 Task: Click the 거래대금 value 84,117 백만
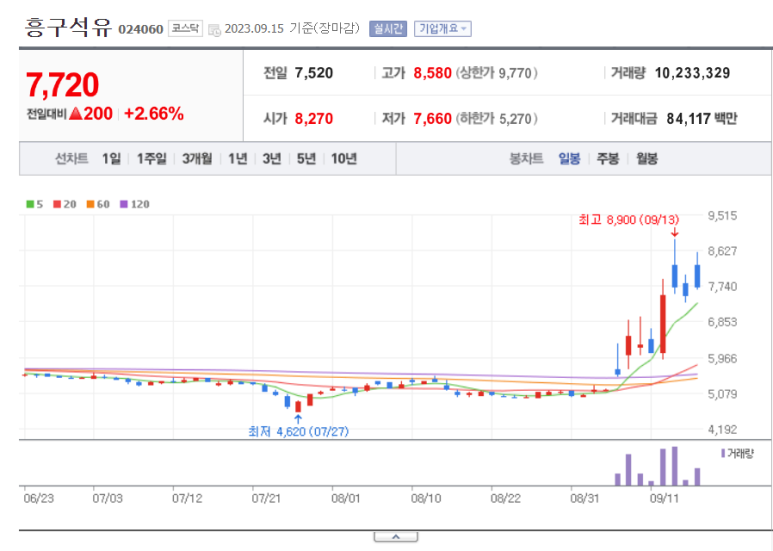(702, 119)
